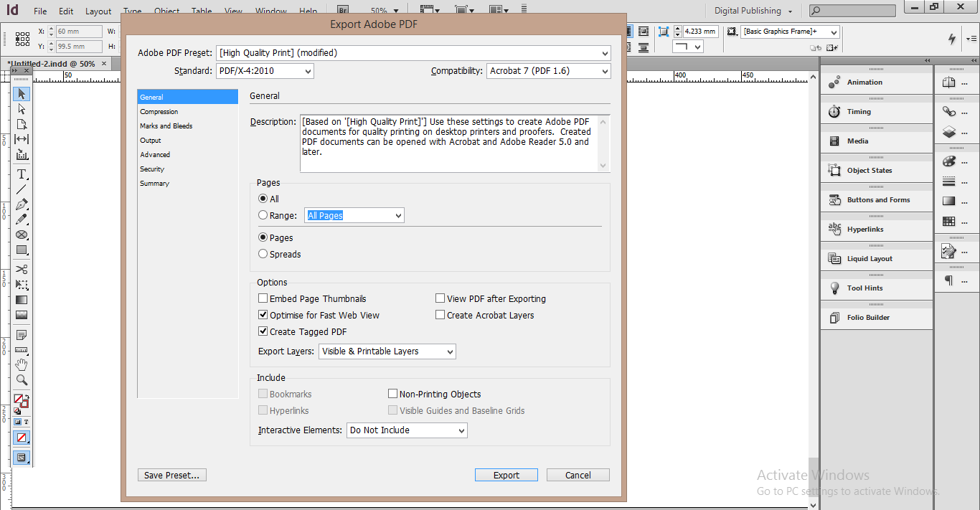
Task: Select the Range radio button
Action: pos(263,215)
